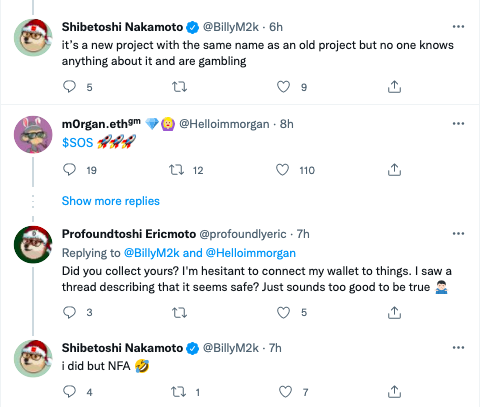Image resolution: width=489 pixels, height=407 pixels.
Task: Click the $SOS cashtag link
Action: coord(77,143)
